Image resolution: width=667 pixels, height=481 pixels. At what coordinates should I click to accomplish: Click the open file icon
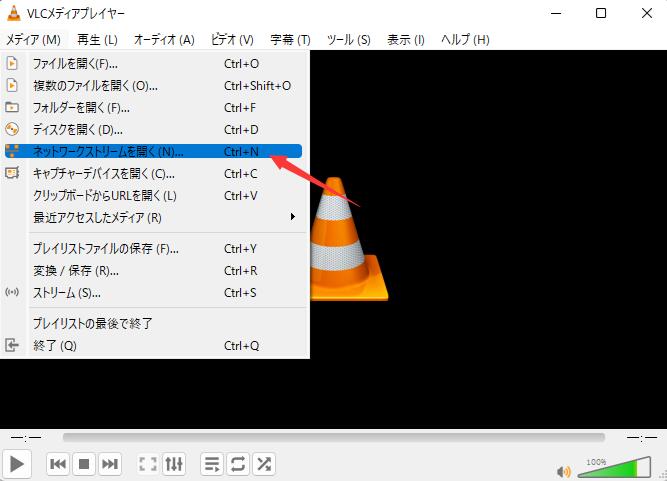click(x=12, y=63)
